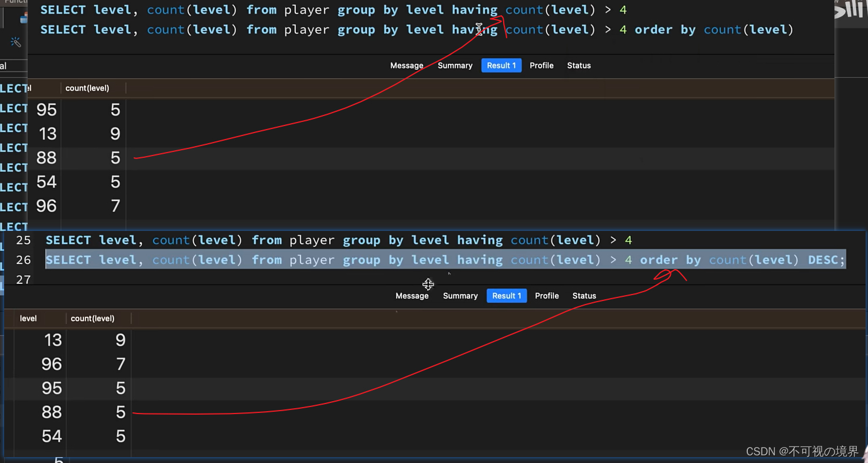Viewport: 868px width, 463px height.
Task: Open Profile tab in upper result panel
Action: (x=541, y=65)
